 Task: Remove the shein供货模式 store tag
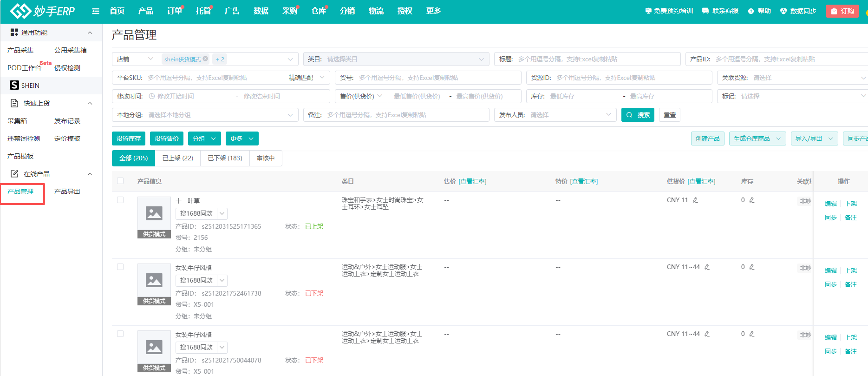click(x=205, y=59)
